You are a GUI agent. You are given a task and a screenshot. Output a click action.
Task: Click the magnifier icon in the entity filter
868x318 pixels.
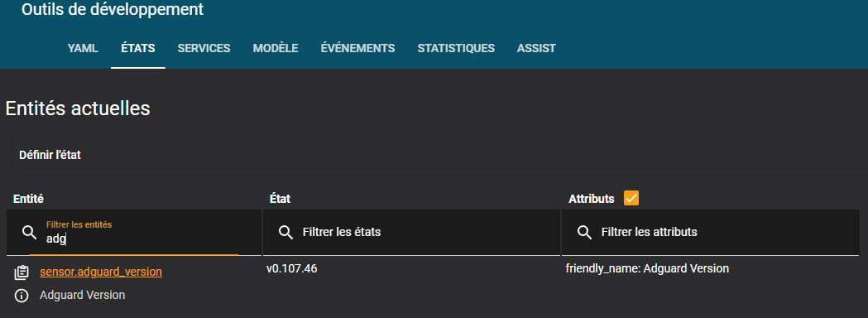pyautogui.click(x=29, y=232)
